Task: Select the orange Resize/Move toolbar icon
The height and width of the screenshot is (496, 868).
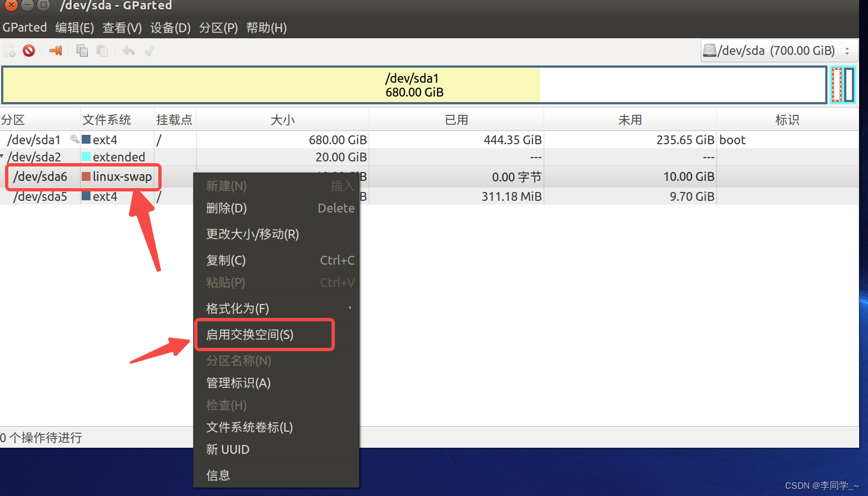Action: click(55, 50)
